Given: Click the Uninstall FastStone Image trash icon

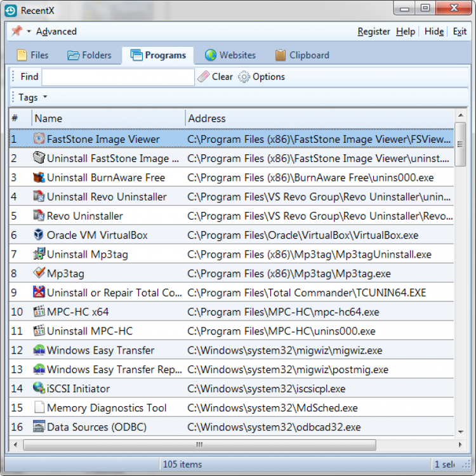Looking at the screenshot, I should (39, 158).
